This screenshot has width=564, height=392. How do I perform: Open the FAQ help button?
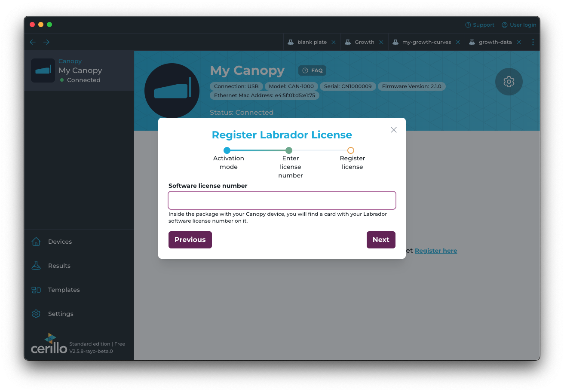313,70
